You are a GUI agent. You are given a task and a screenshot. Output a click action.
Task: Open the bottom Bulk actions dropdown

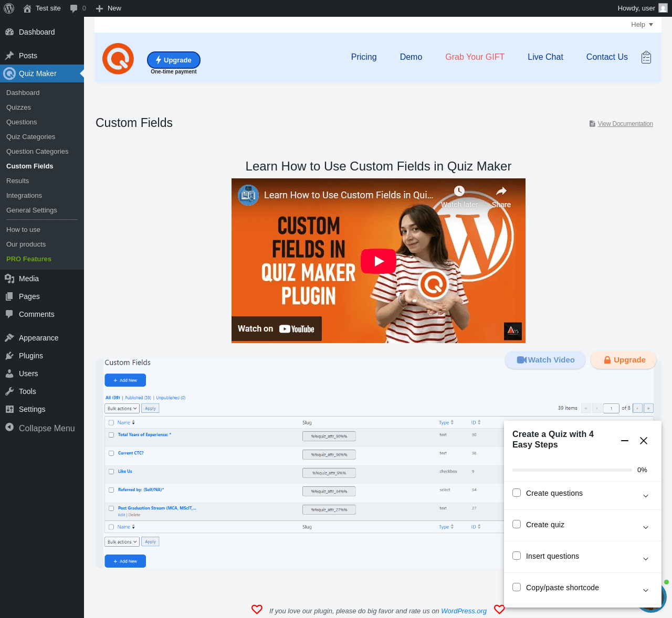(x=122, y=542)
